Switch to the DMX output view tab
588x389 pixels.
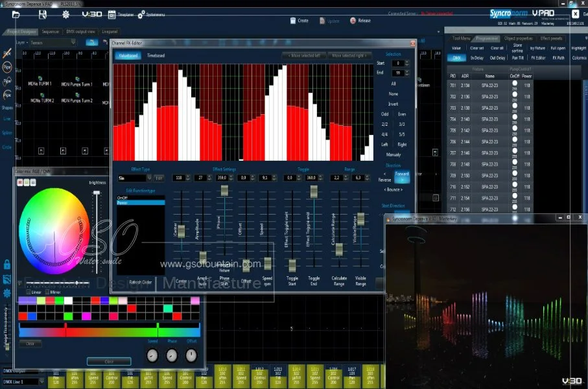tap(80, 32)
